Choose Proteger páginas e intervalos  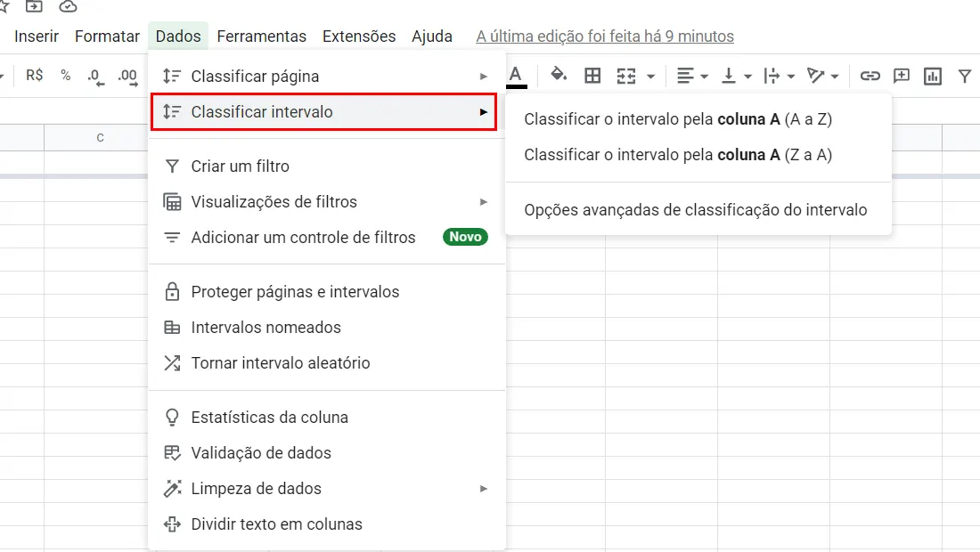pyautogui.click(x=326, y=292)
